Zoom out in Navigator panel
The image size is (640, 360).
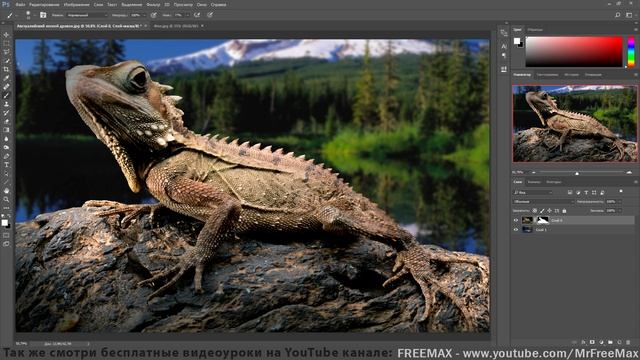(533, 173)
